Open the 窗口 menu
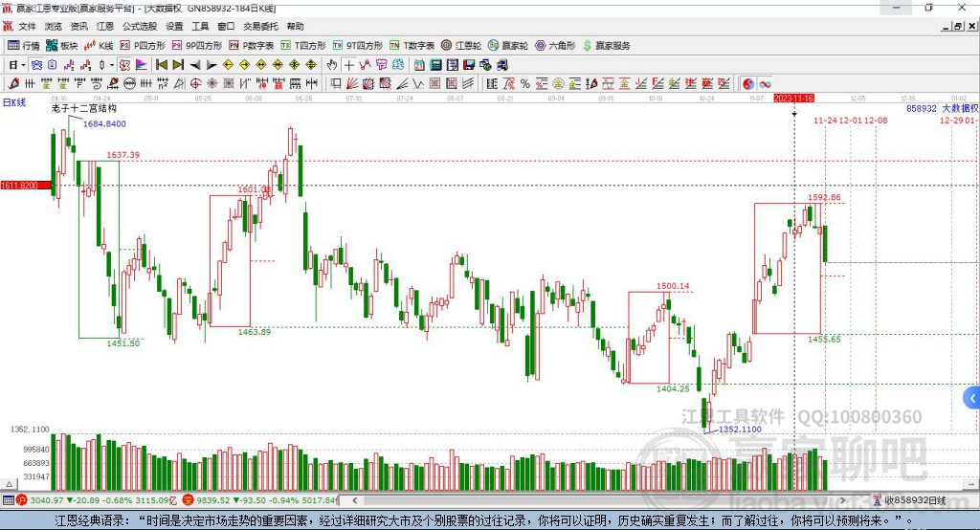The height and width of the screenshot is (530, 980). coord(226,26)
